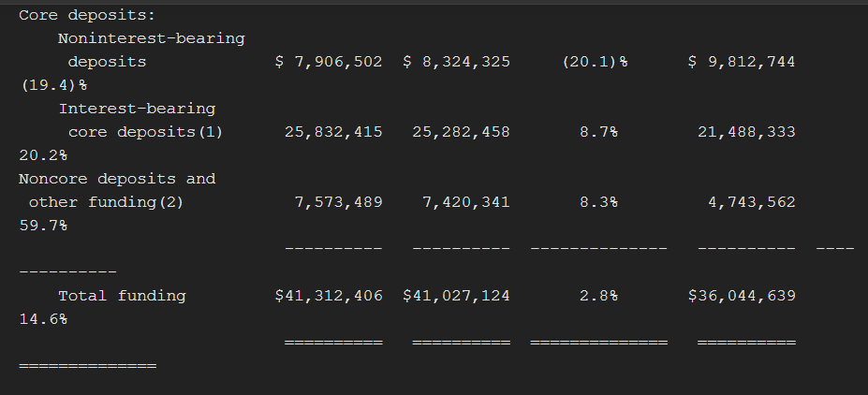
Task: Select the figure 21,488,333
Action: tap(746, 132)
